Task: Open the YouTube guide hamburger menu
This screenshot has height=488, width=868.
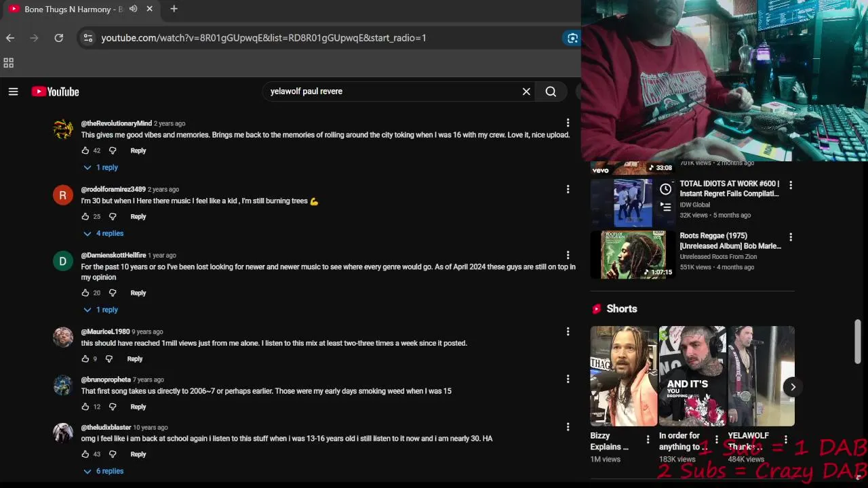Action: (x=13, y=91)
